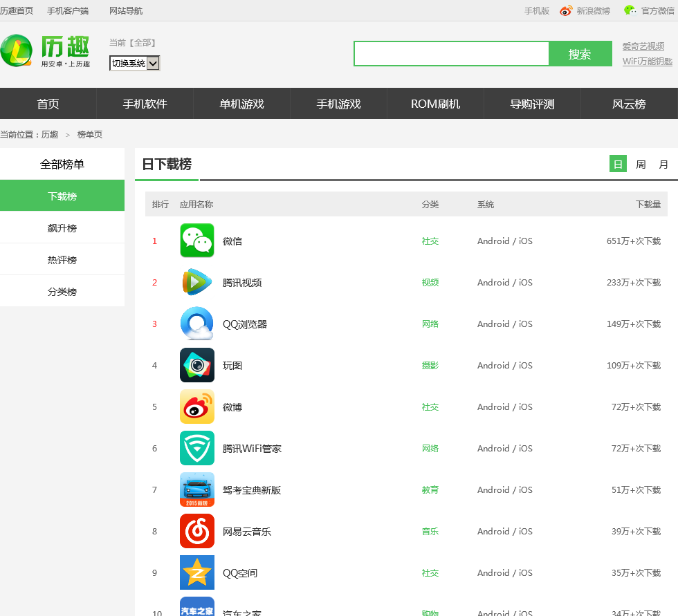Image resolution: width=678 pixels, height=616 pixels.
Task: Click the 手机版 top link
Action: (x=537, y=11)
